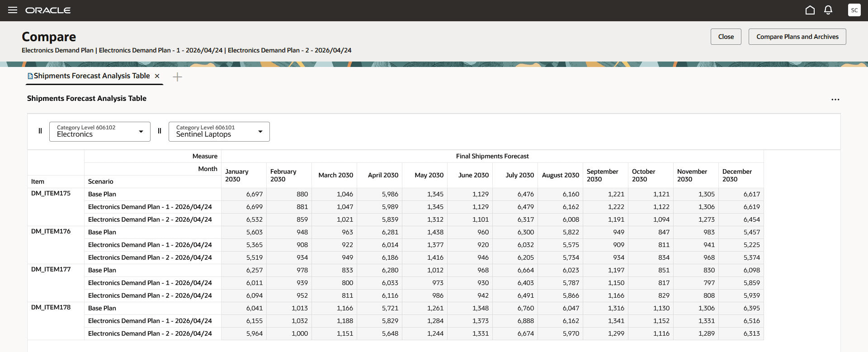Viewport: 868px width, 352px height.
Task: Open the hamburger navigation menu
Action: pos(13,10)
